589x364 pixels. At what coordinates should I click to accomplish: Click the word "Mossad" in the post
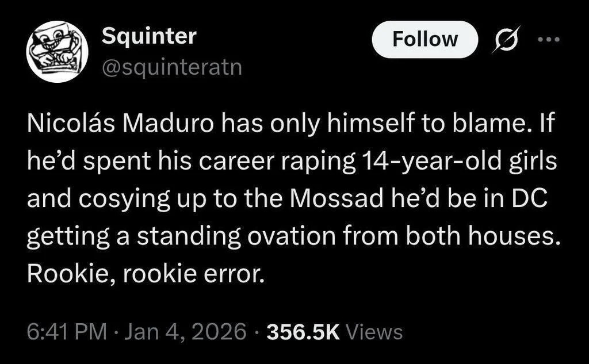click(x=335, y=200)
